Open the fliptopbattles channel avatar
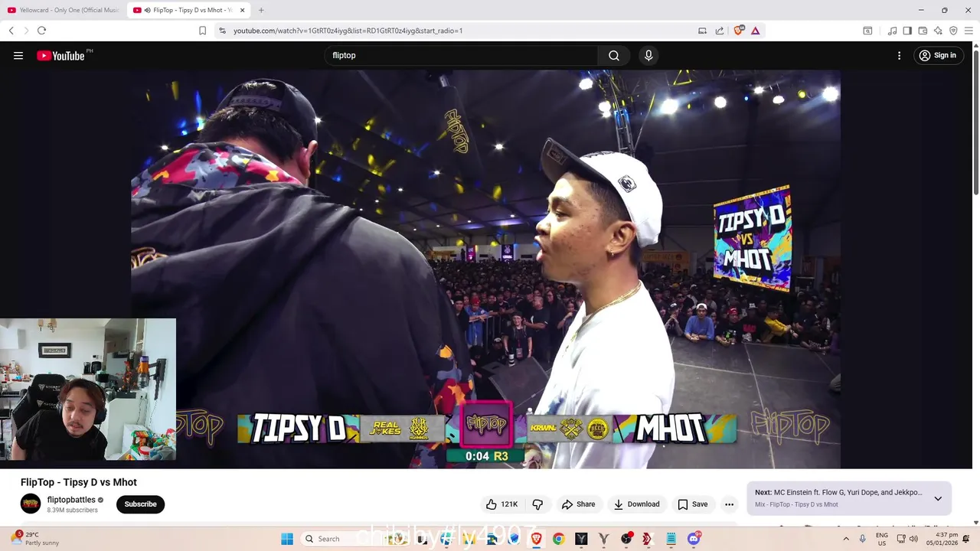980x551 pixels. [x=31, y=504]
